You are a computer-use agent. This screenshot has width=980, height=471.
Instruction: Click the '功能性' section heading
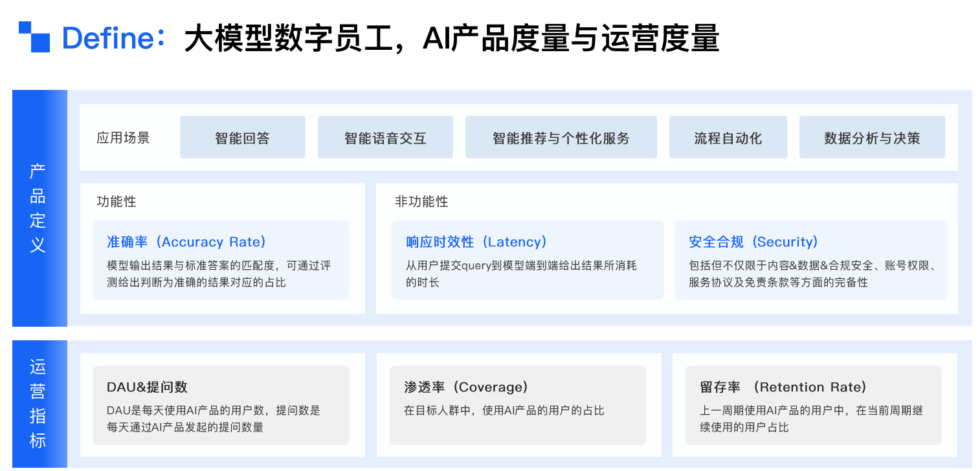click(117, 201)
